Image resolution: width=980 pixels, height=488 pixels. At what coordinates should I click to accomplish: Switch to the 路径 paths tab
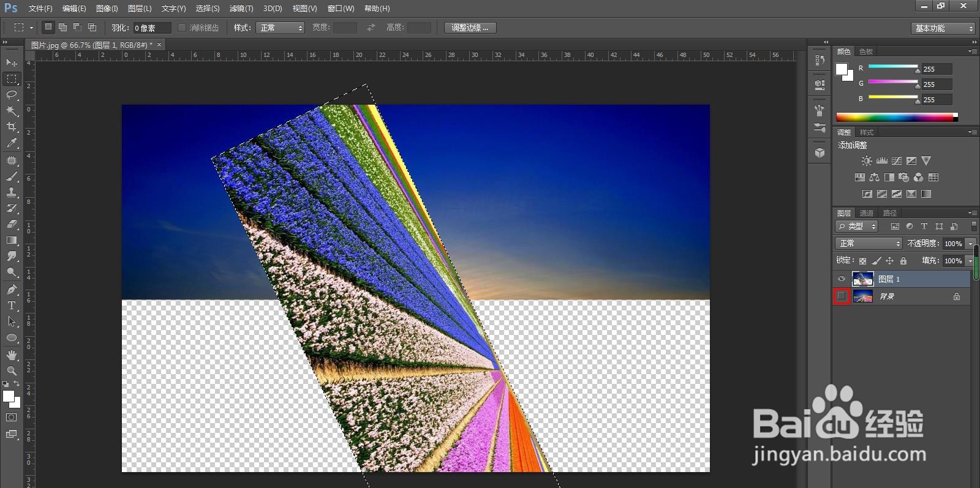pos(890,213)
